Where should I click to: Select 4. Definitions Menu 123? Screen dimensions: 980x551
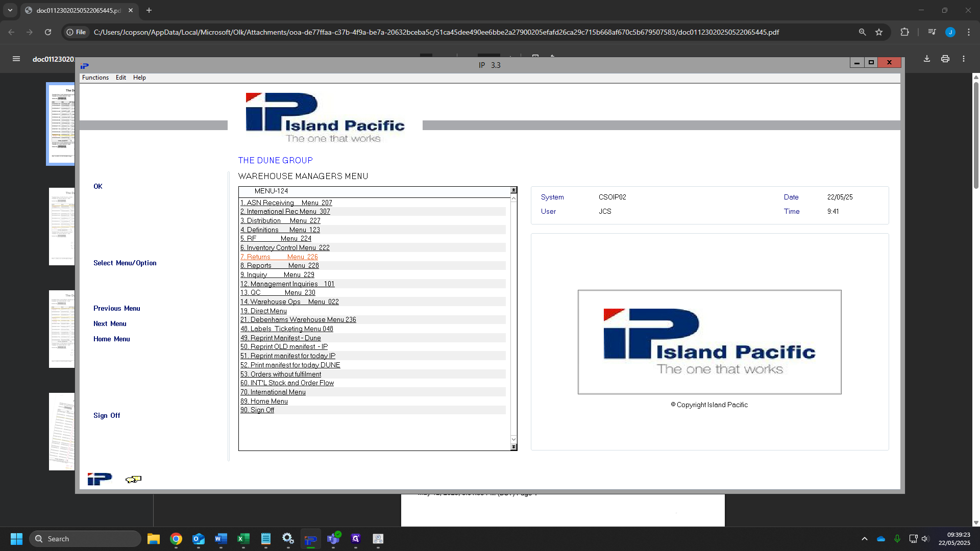[x=280, y=230]
